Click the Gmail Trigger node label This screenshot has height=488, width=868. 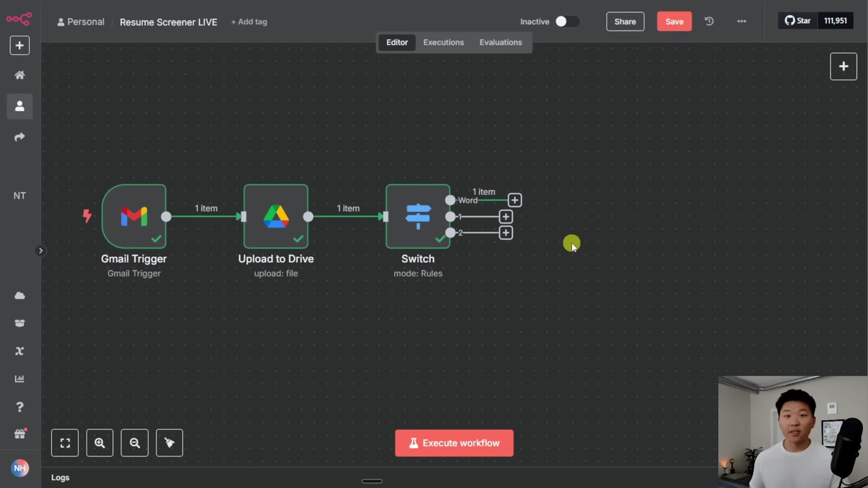point(134,259)
